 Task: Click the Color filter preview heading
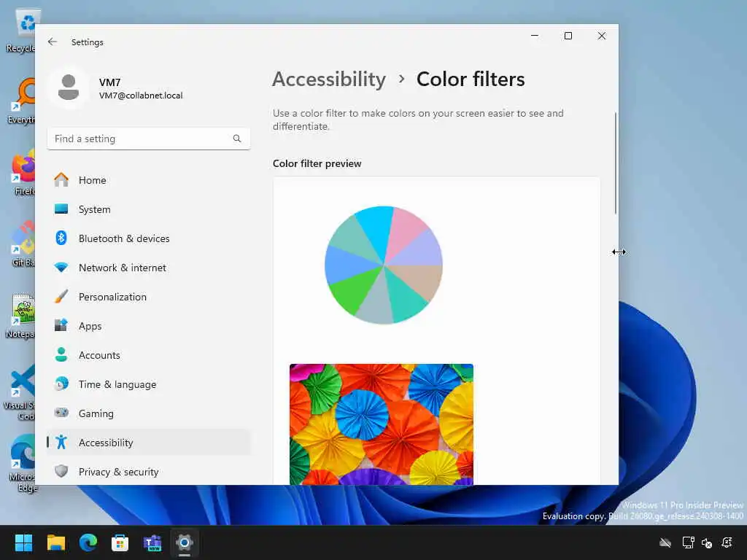(317, 163)
